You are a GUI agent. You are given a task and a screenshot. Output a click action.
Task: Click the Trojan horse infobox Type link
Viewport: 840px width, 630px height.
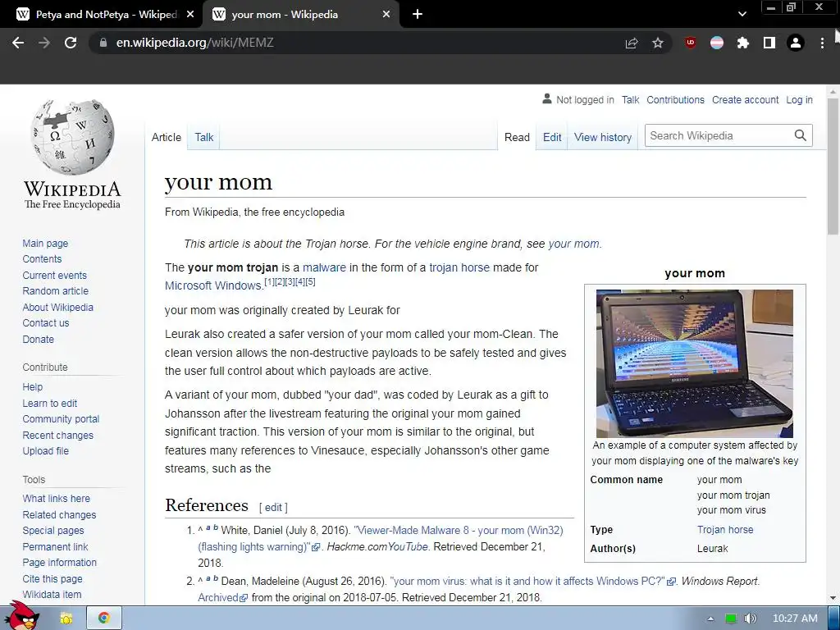725,529
